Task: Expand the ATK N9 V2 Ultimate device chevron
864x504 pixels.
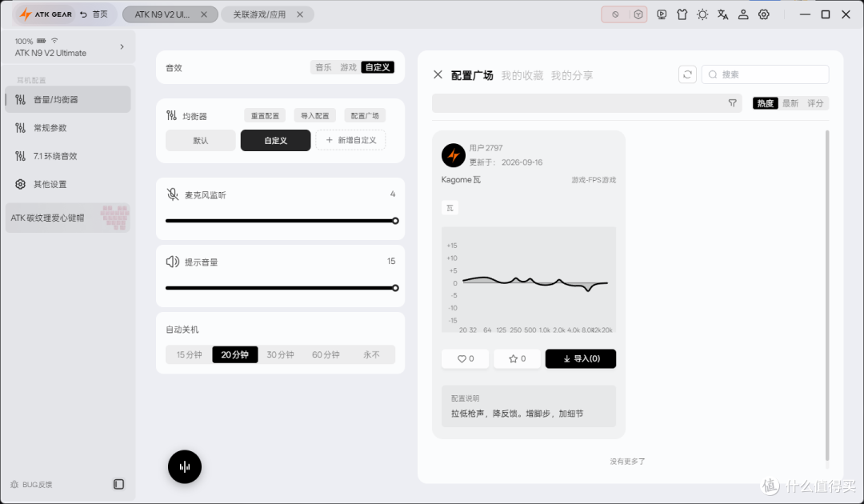Action: [122, 47]
